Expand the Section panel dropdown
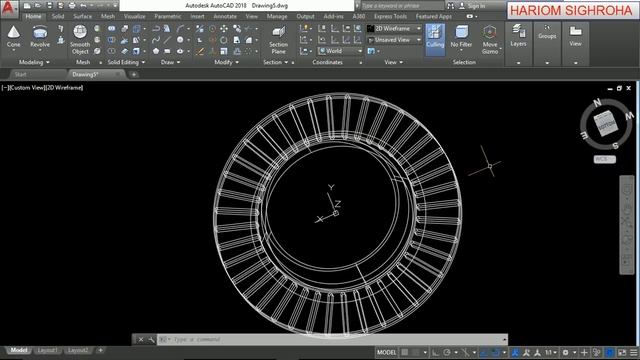The image size is (640, 360). [276, 62]
